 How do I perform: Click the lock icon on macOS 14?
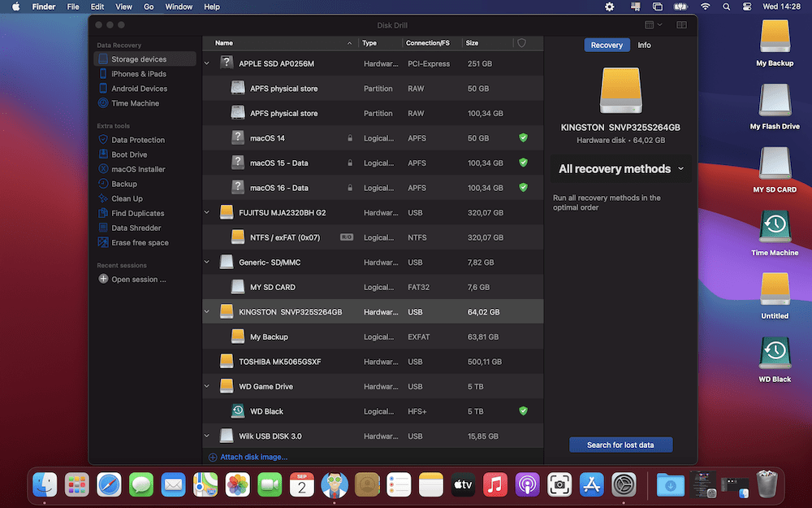click(350, 138)
